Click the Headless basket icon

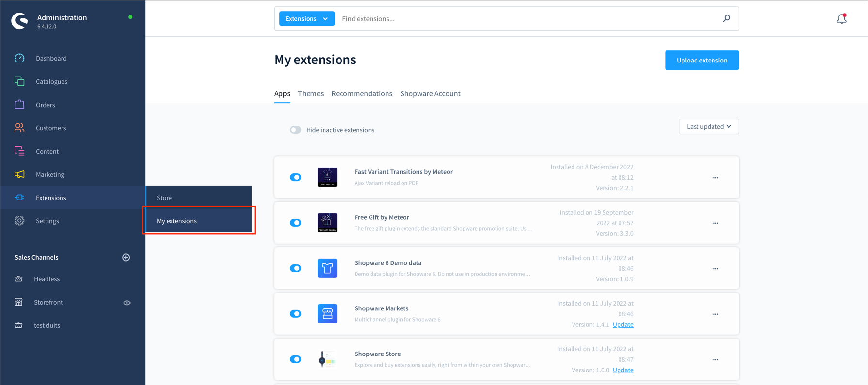(x=18, y=279)
